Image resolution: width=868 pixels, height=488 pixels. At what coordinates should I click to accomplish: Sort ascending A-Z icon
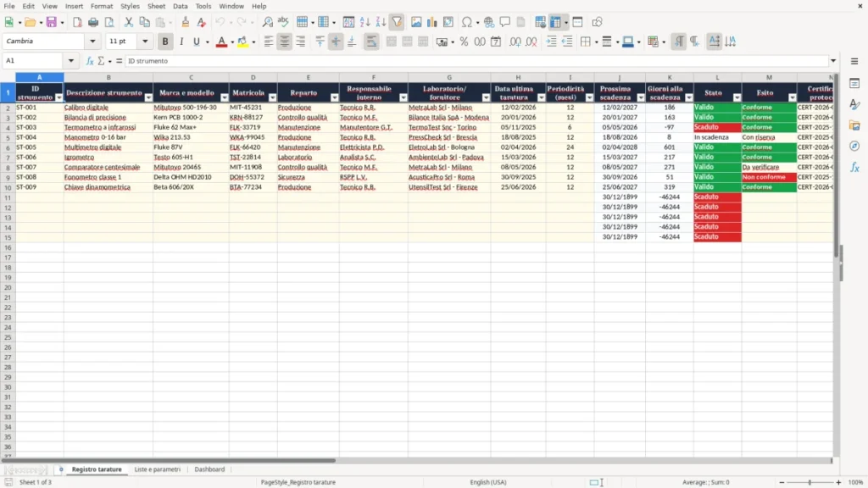364,22
